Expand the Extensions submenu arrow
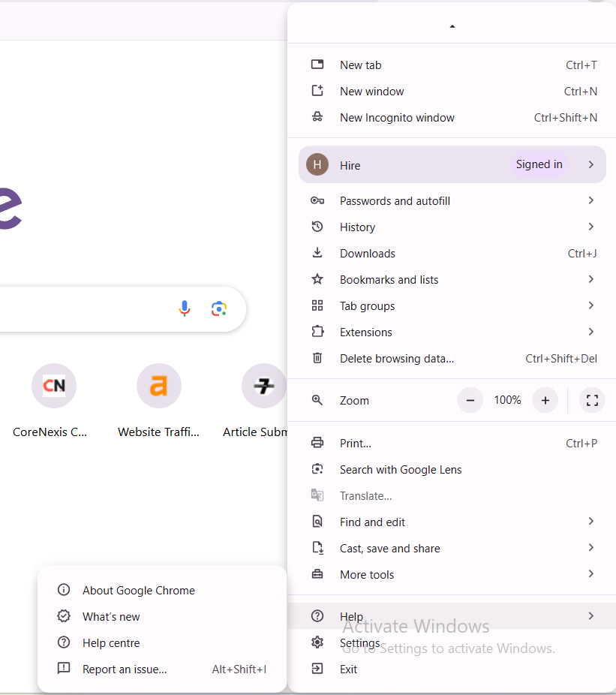The image size is (616, 695). coord(591,331)
